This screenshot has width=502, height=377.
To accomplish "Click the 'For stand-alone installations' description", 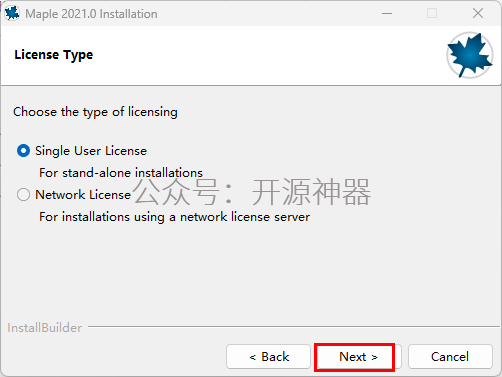I will click(121, 173).
